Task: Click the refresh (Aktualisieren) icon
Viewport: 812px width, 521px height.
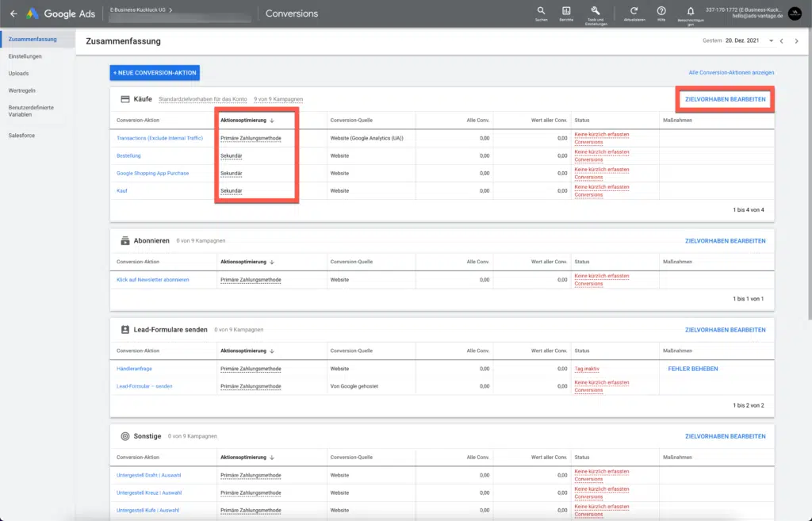Action: [634, 11]
